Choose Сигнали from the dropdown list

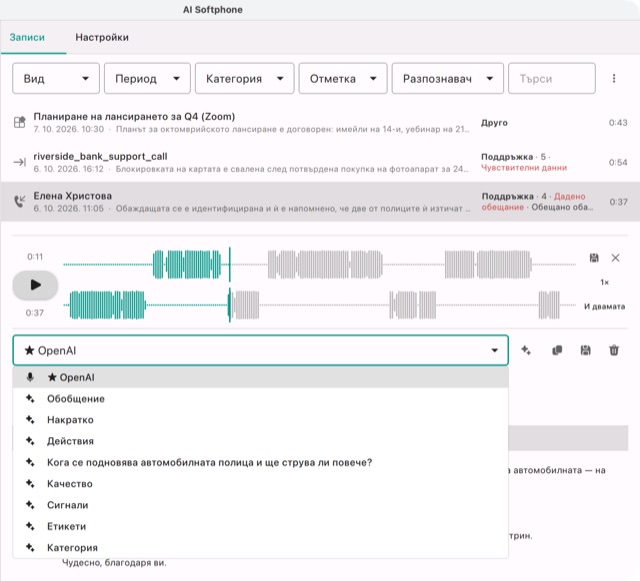click(x=260, y=505)
